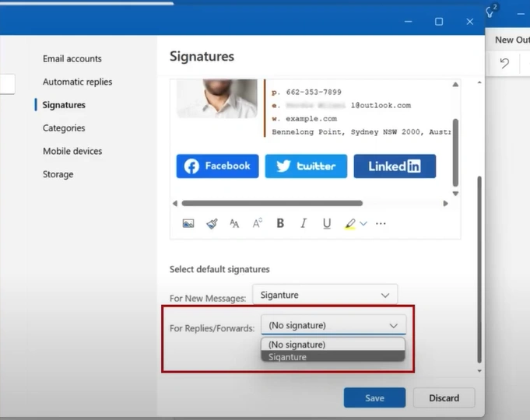This screenshot has height=420, width=530.
Task: Open the tips lightbulb icon in background window
Action: coord(490,13)
